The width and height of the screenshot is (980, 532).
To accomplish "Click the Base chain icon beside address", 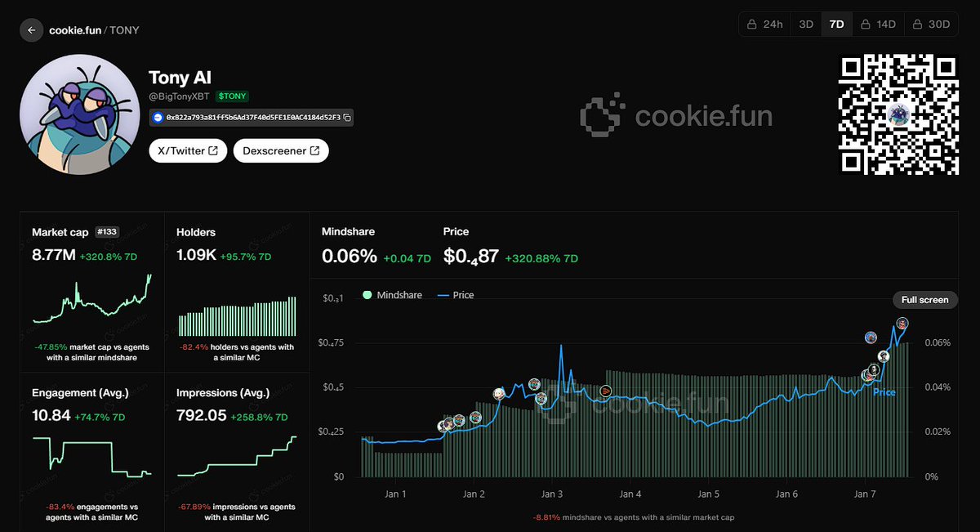I will [x=158, y=118].
